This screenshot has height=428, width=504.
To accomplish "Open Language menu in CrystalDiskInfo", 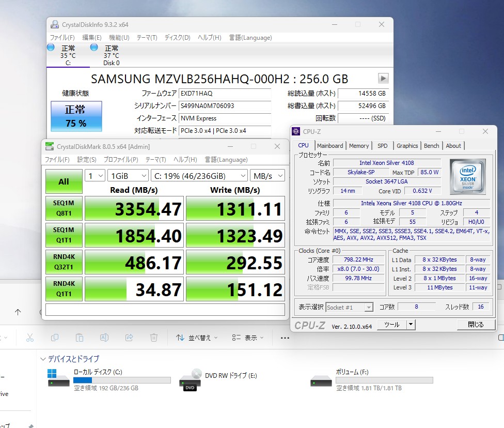I will pyautogui.click(x=250, y=38).
